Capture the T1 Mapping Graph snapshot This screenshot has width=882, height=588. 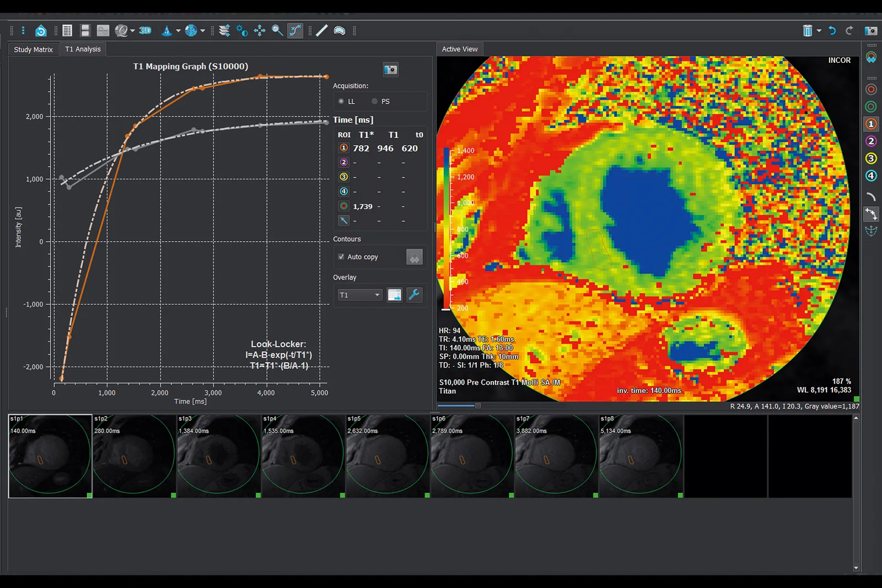pyautogui.click(x=390, y=69)
